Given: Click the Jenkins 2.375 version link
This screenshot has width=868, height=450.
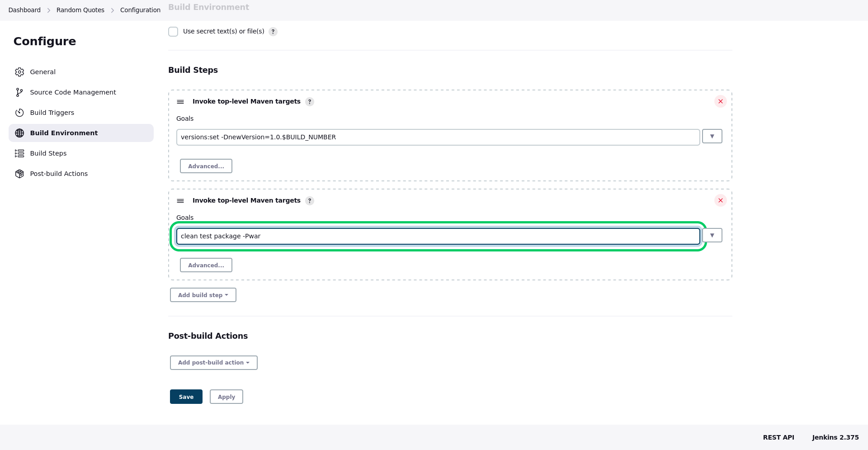Looking at the screenshot, I should point(835,437).
